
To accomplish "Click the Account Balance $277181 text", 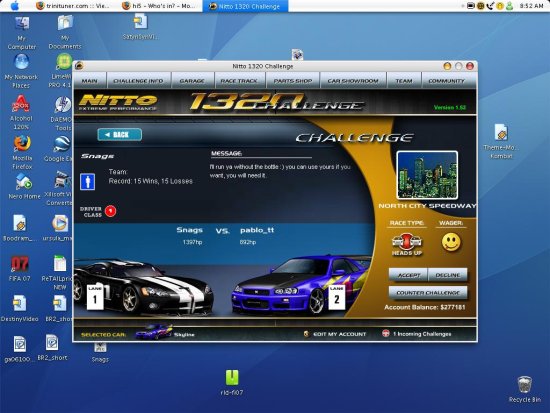I will pyautogui.click(x=424, y=307).
